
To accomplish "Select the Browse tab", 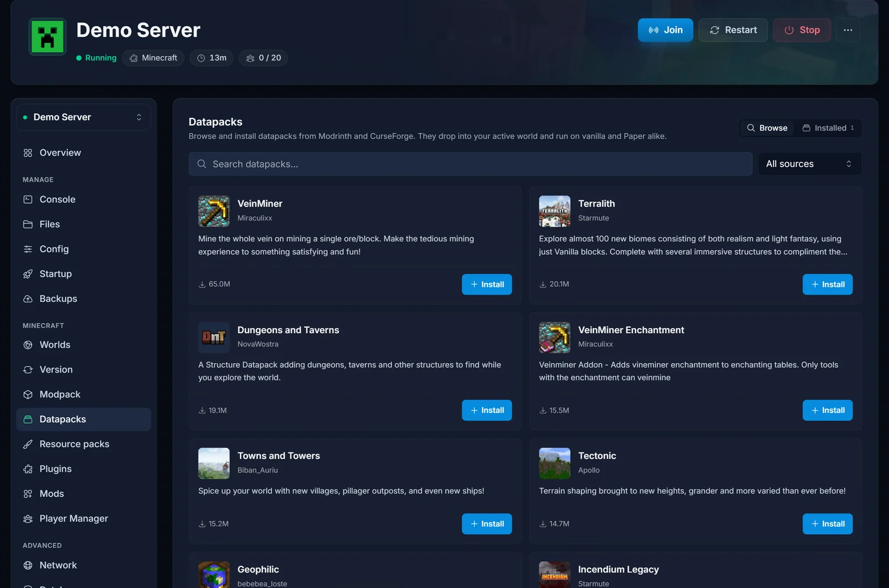I will [x=767, y=128].
